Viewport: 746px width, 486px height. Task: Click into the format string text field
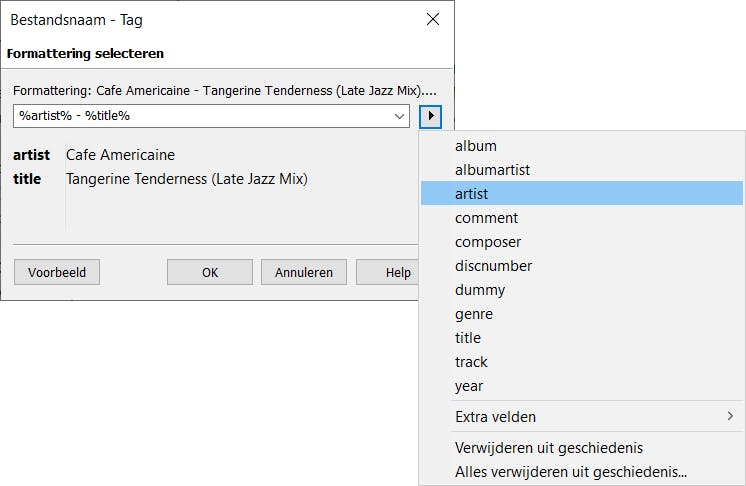click(200, 116)
